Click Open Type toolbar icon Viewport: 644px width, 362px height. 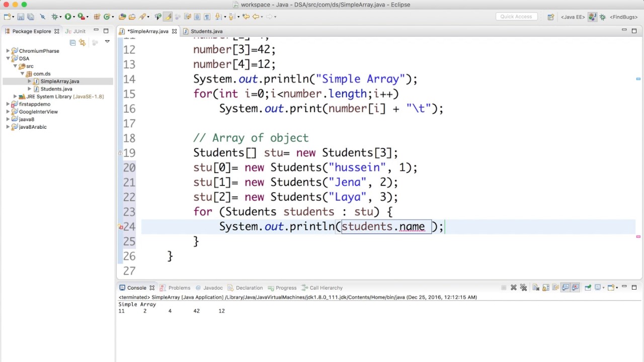(x=122, y=17)
